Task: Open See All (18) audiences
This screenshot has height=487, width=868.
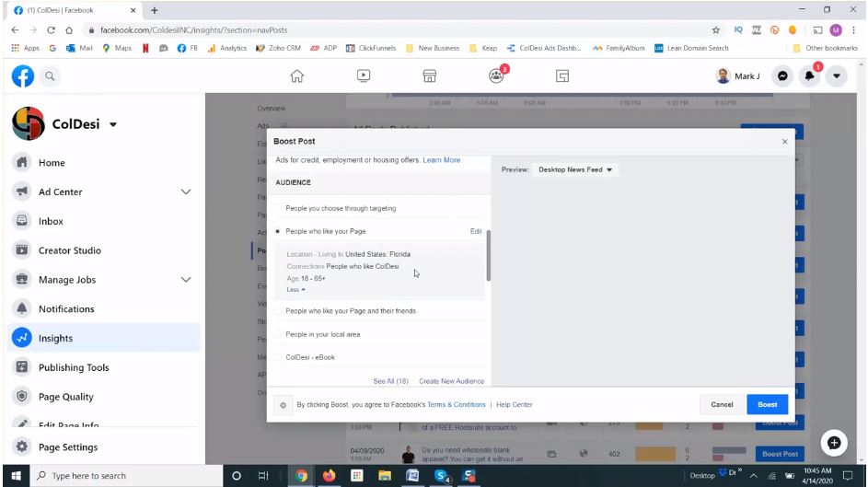Action: [391, 381]
